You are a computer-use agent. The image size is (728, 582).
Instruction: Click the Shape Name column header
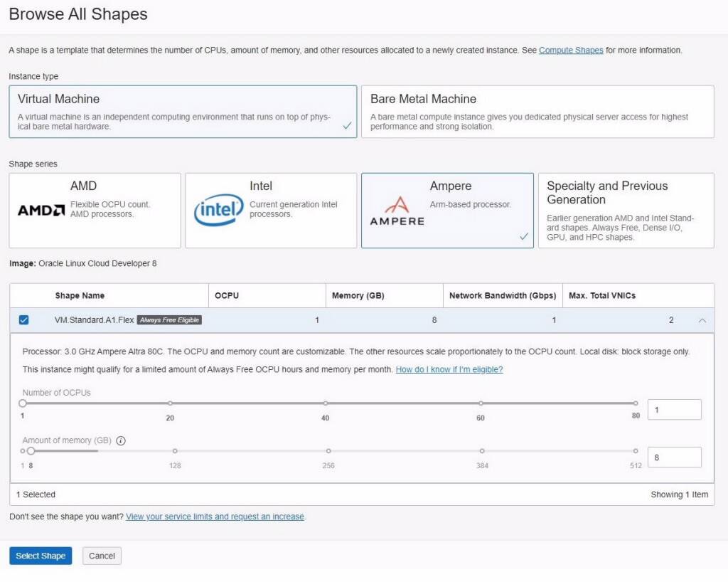80,295
